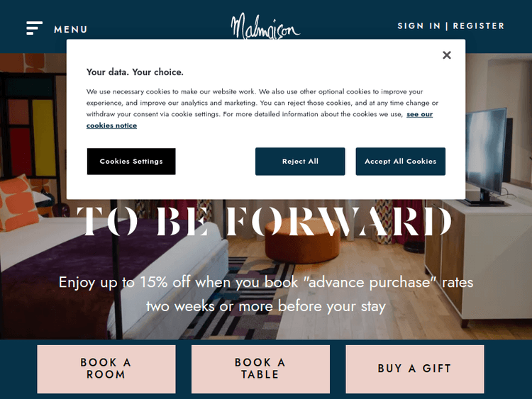This screenshot has width=532, height=399.
Task: Open Cookies Settings
Action: [131, 162]
